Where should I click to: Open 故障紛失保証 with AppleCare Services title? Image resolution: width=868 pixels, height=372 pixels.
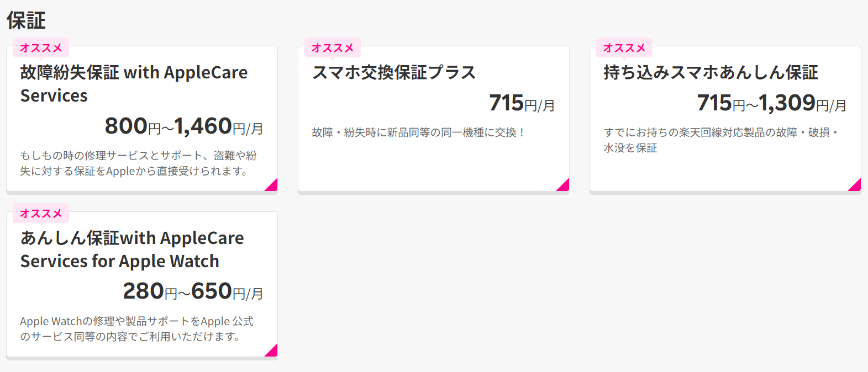pos(134,84)
